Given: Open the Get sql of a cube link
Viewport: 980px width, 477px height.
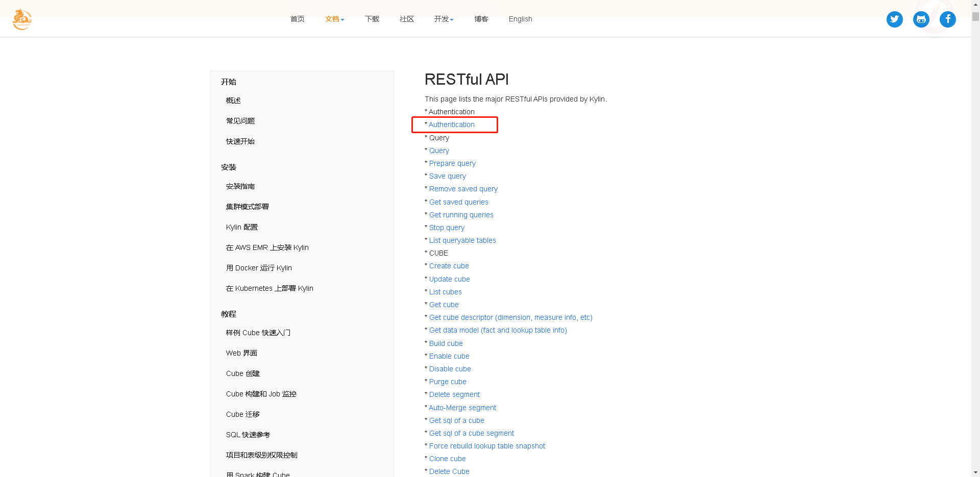Looking at the screenshot, I should coord(456,420).
